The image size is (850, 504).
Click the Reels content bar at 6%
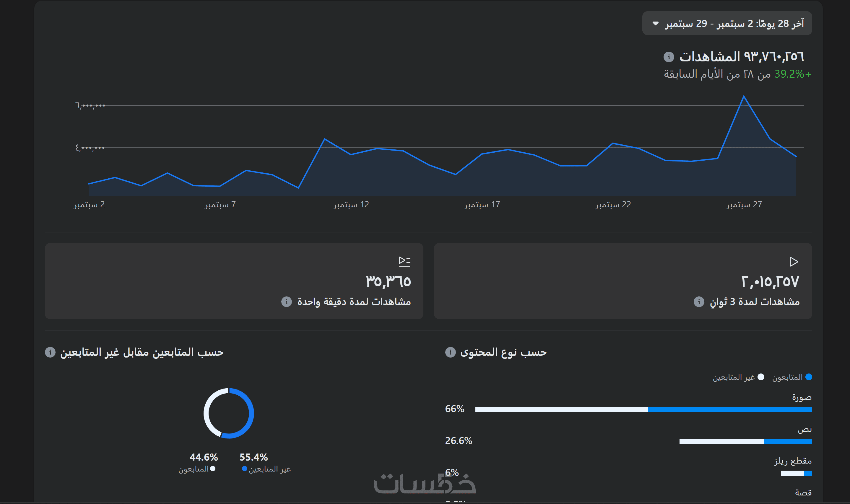[x=796, y=473]
